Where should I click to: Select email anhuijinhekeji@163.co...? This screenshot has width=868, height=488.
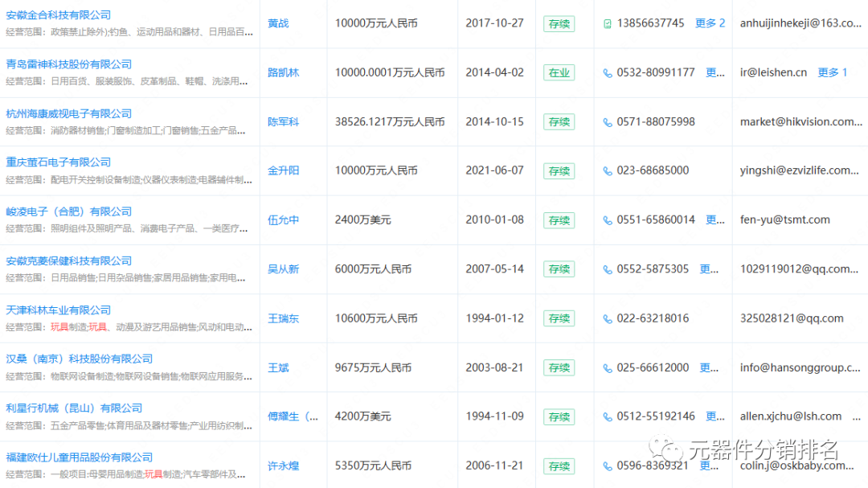800,23
